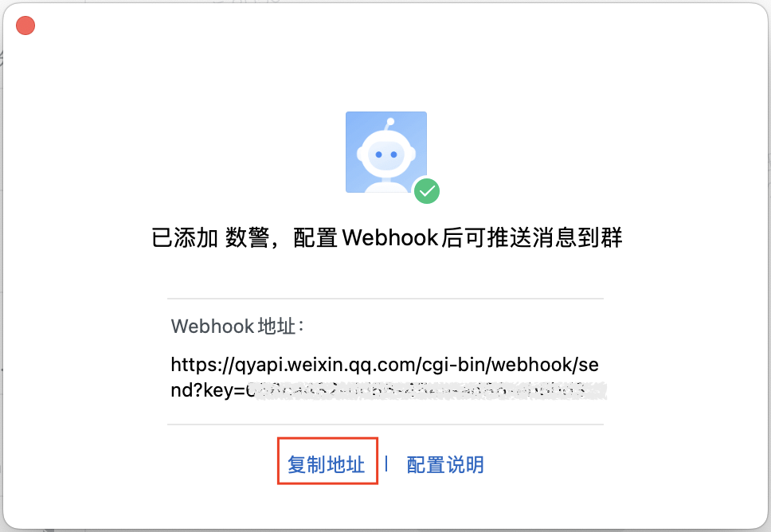This screenshot has height=532, width=771.
Task: Click the divider between 复制地址 and 配置说明
Action: click(x=386, y=464)
